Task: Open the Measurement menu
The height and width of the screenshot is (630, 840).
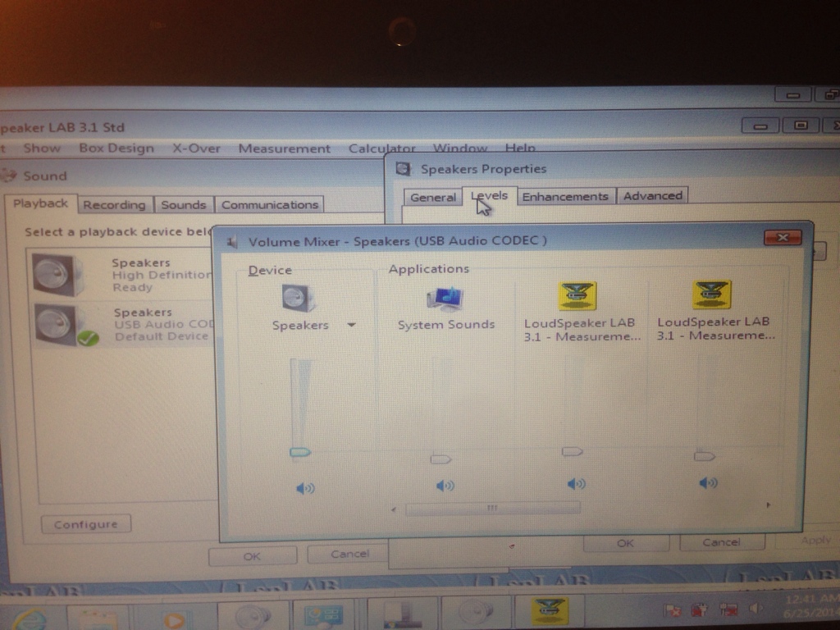Action: (x=285, y=148)
